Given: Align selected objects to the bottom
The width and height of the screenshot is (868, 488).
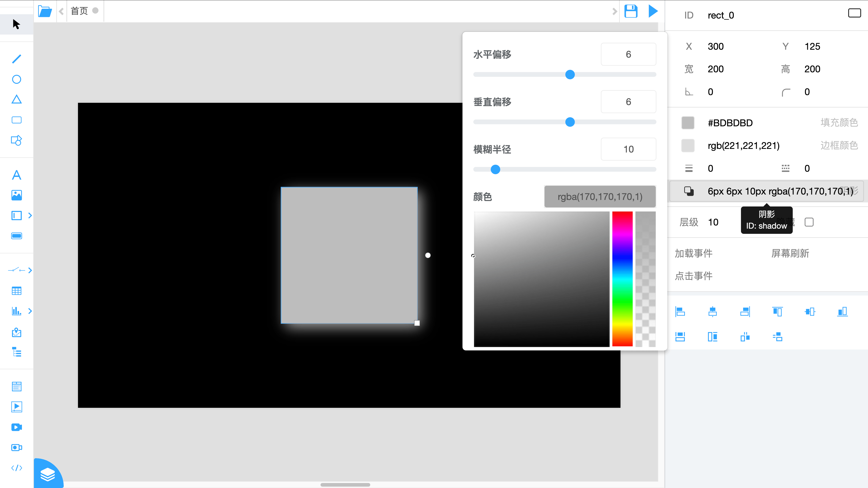Looking at the screenshot, I should tap(842, 312).
